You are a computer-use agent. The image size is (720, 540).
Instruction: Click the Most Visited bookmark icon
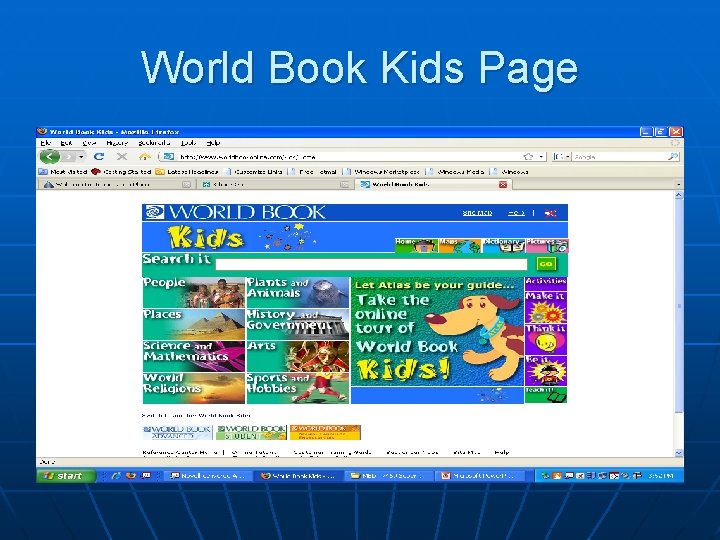(x=43, y=172)
